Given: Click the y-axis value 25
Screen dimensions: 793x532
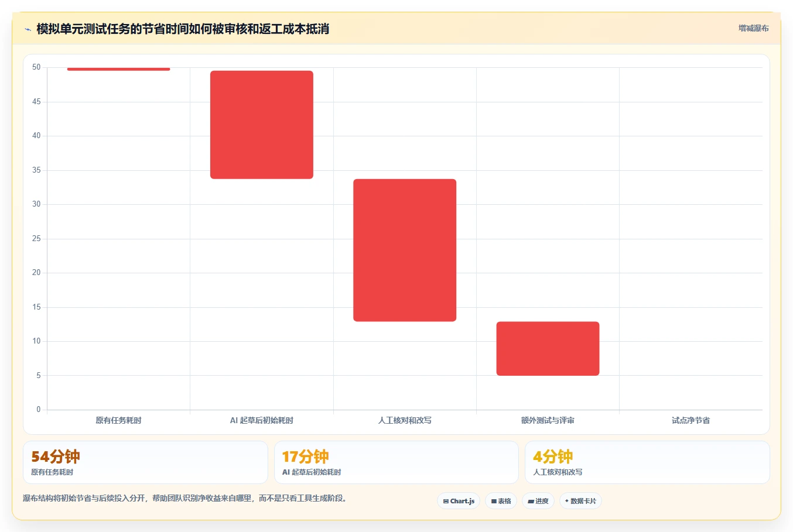Looking at the screenshot, I should [x=36, y=238].
